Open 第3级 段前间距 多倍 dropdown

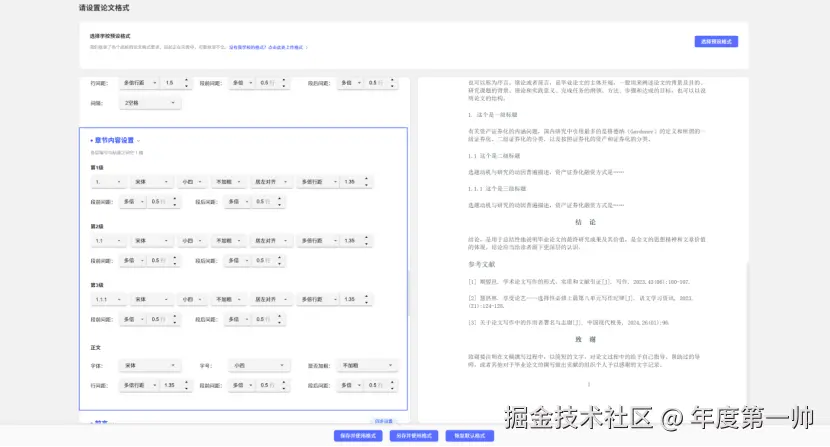[x=133, y=319]
